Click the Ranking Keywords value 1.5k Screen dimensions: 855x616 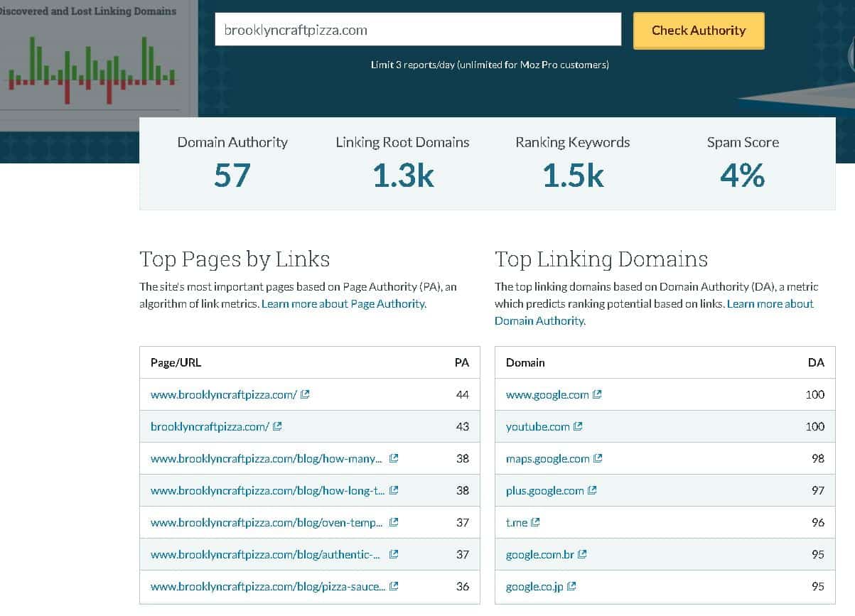click(573, 175)
